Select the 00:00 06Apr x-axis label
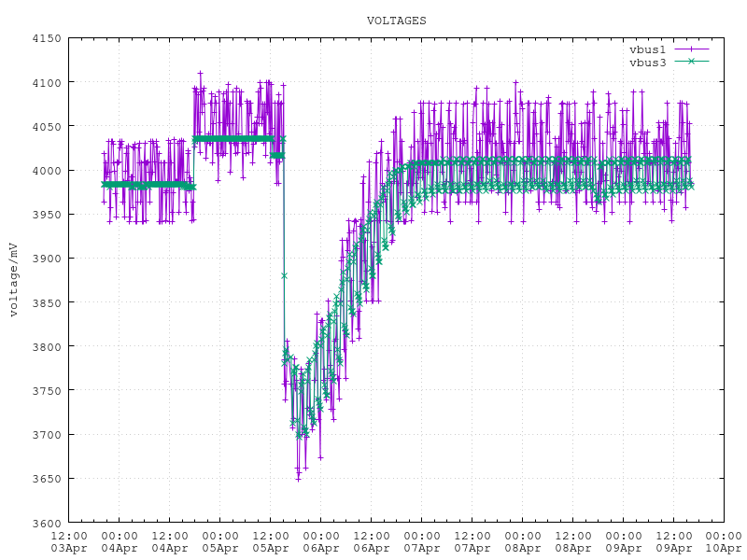The width and height of the screenshot is (747, 560). (x=320, y=542)
